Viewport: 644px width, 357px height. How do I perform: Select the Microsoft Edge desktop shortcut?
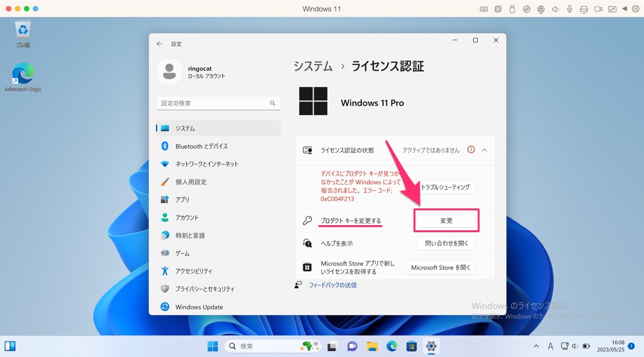pos(23,77)
